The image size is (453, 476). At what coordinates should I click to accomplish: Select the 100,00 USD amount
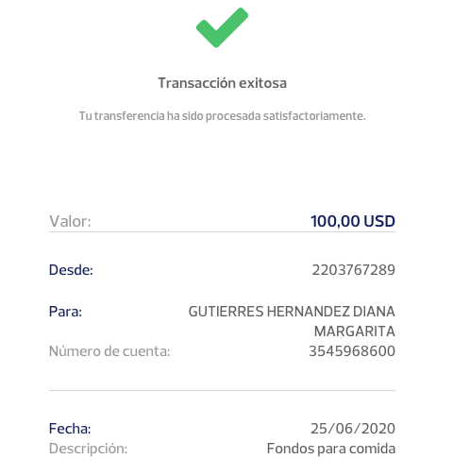[x=353, y=221]
